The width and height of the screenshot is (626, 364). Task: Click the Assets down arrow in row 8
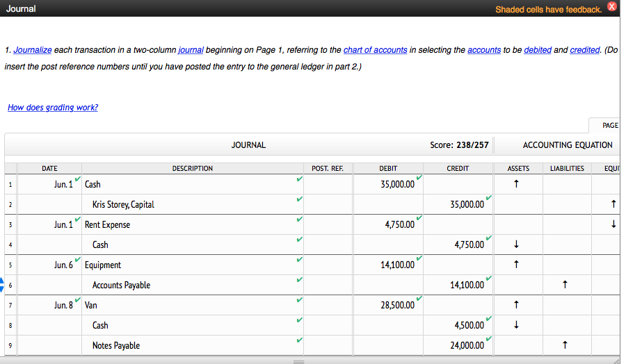(516, 325)
